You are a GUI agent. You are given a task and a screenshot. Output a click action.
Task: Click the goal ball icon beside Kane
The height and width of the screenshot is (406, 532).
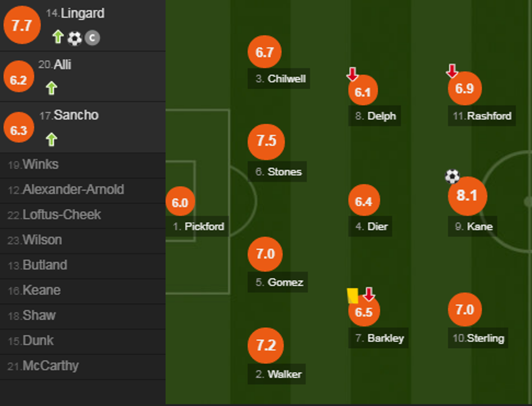click(x=452, y=176)
